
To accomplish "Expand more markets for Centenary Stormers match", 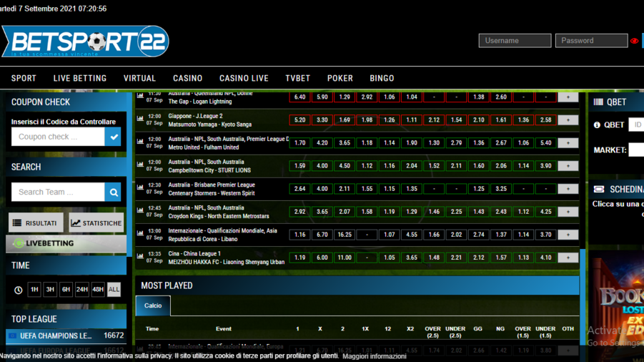I will (x=568, y=189).
